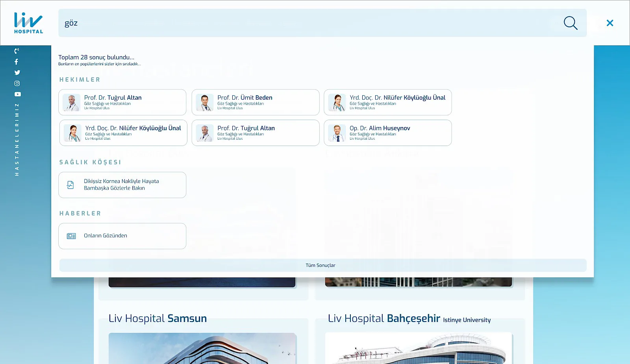Screen dimensions: 630x364
Task: Close the search overlay with X
Action: 610,23
